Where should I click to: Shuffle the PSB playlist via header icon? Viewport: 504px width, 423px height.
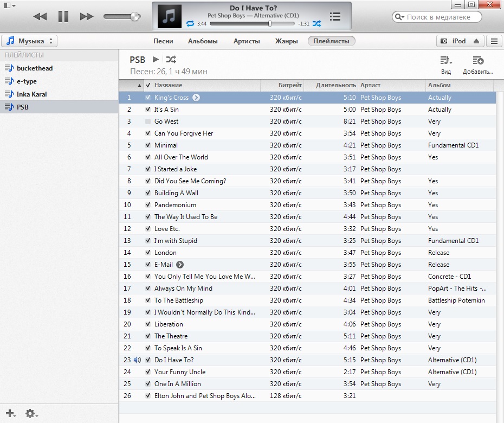click(x=171, y=60)
